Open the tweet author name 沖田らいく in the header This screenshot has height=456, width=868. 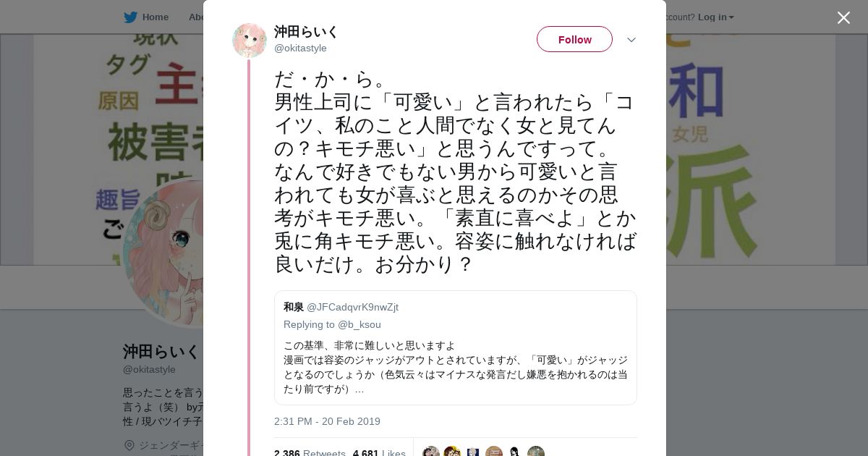tap(306, 32)
